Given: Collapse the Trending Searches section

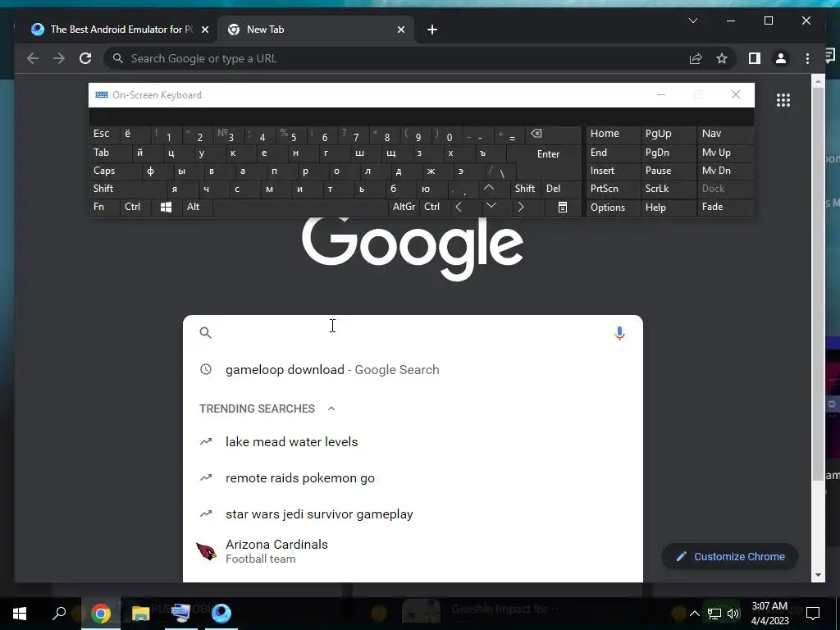Looking at the screenshot, I should click(x=331, y=409).
